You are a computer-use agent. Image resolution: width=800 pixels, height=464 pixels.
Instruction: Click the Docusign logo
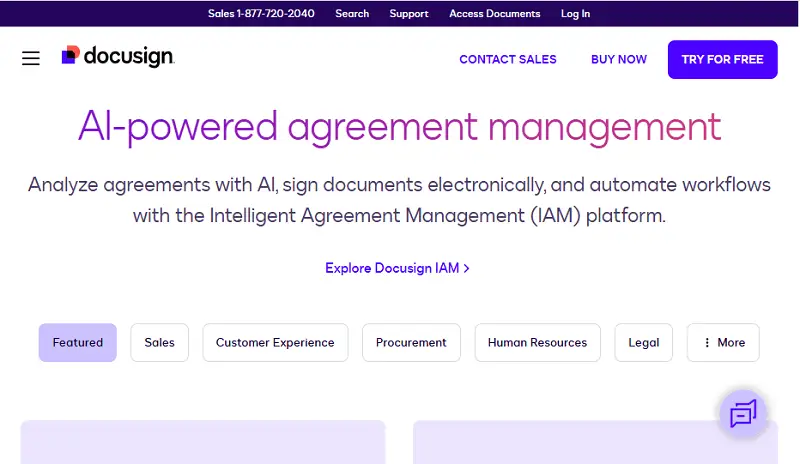pos(118,56)
